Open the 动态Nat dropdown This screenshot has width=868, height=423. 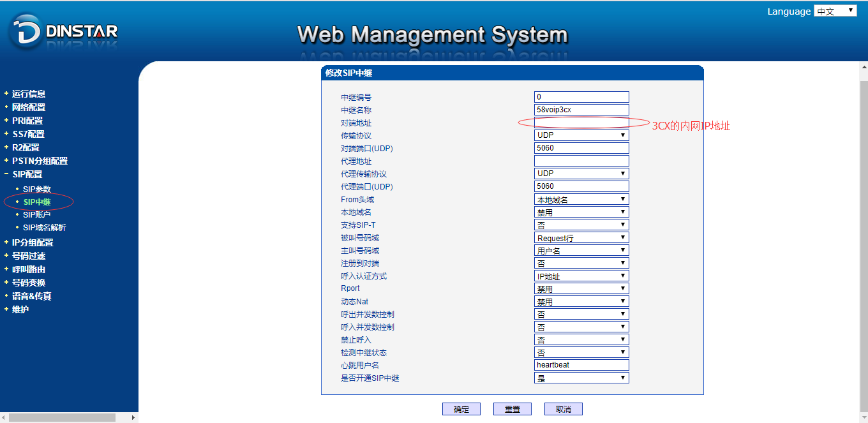coord(581,301)
